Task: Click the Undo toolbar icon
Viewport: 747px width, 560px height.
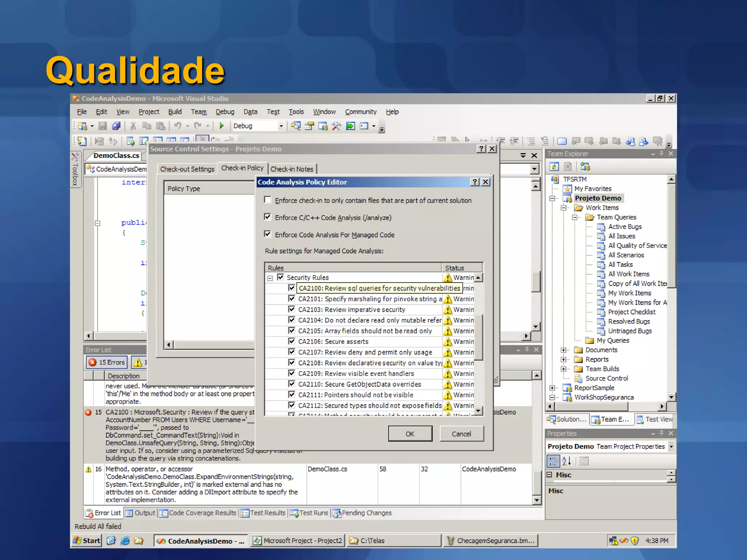Action: (x=178, y=126)
